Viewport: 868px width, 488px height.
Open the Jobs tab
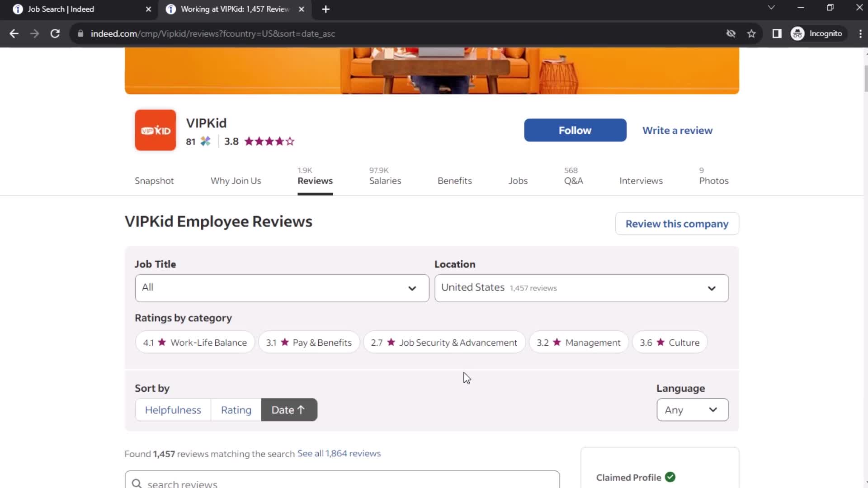click(518, 181)
